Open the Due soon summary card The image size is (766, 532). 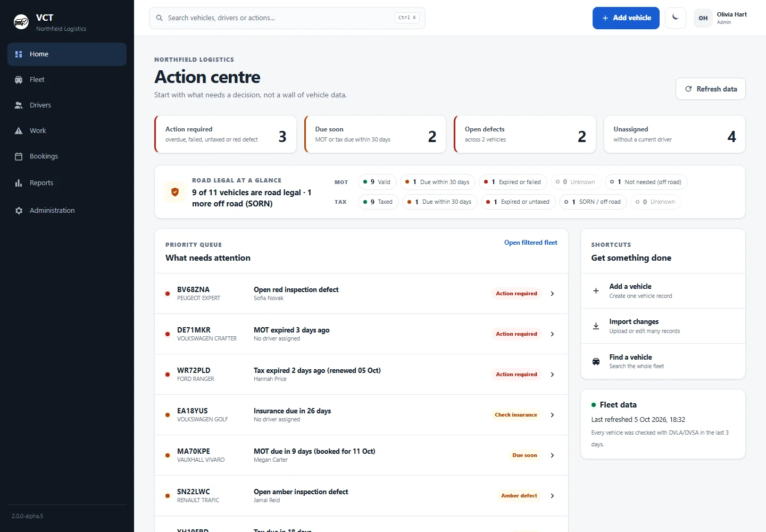(x=375, y=134)
